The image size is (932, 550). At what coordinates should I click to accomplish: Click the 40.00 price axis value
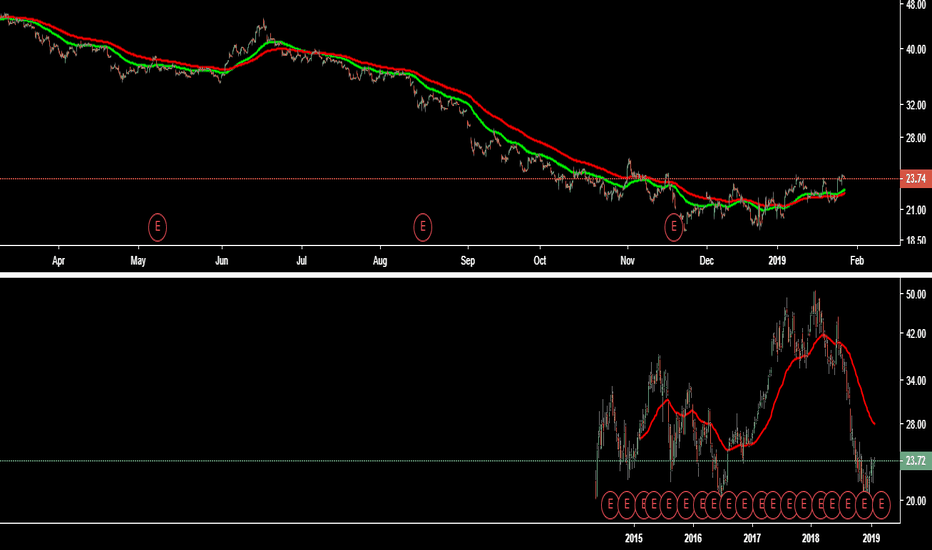point(916,49)
